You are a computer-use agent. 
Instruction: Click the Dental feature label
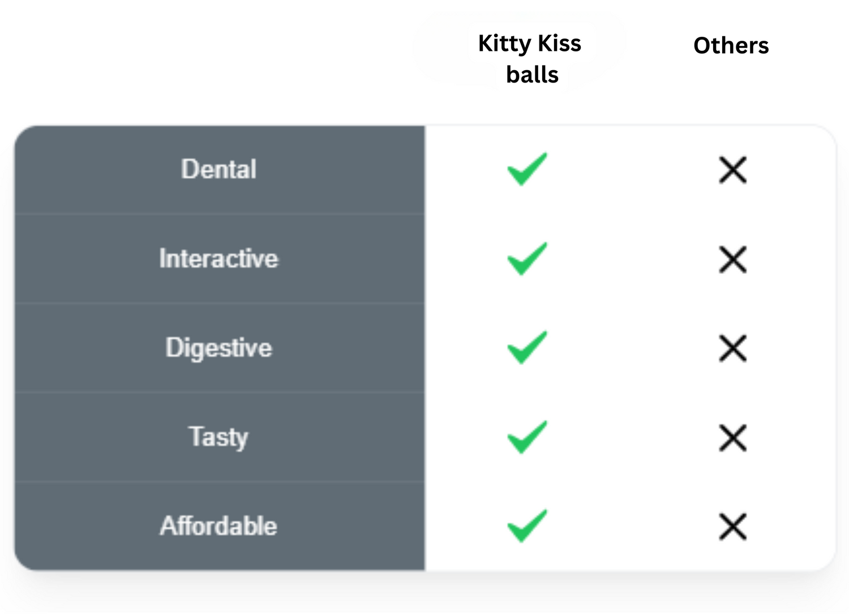click(x=218, y=169)
